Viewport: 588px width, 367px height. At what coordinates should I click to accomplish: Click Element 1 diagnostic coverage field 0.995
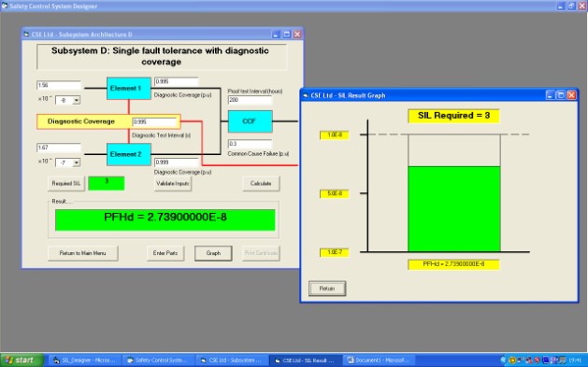[177, 81]
